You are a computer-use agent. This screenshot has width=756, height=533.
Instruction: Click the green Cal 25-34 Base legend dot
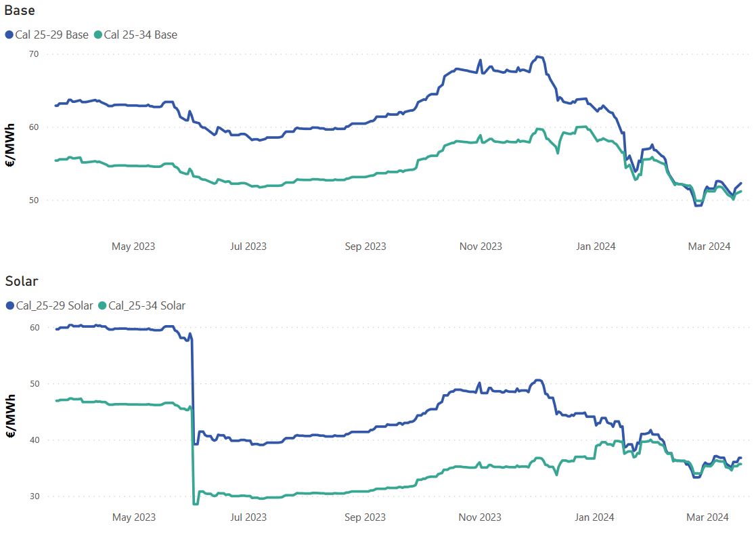pos(98,35)
